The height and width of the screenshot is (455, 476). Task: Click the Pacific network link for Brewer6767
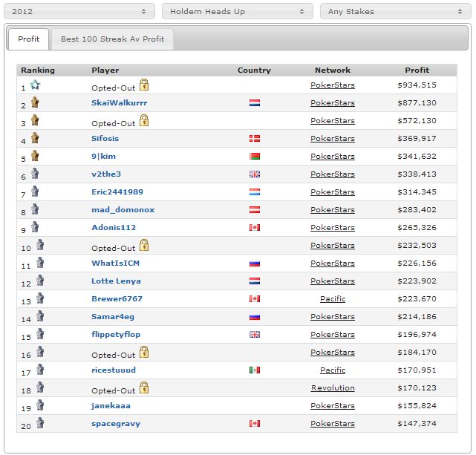click(x=333, y=299)
